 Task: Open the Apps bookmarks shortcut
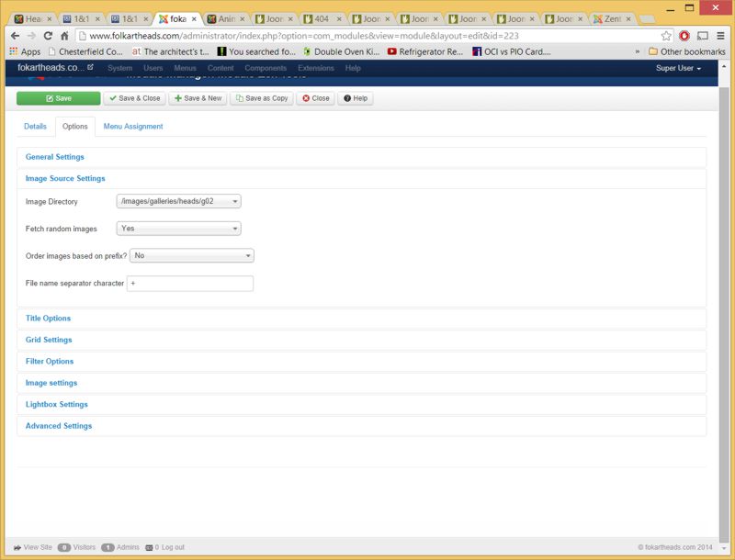click(26, 51)
